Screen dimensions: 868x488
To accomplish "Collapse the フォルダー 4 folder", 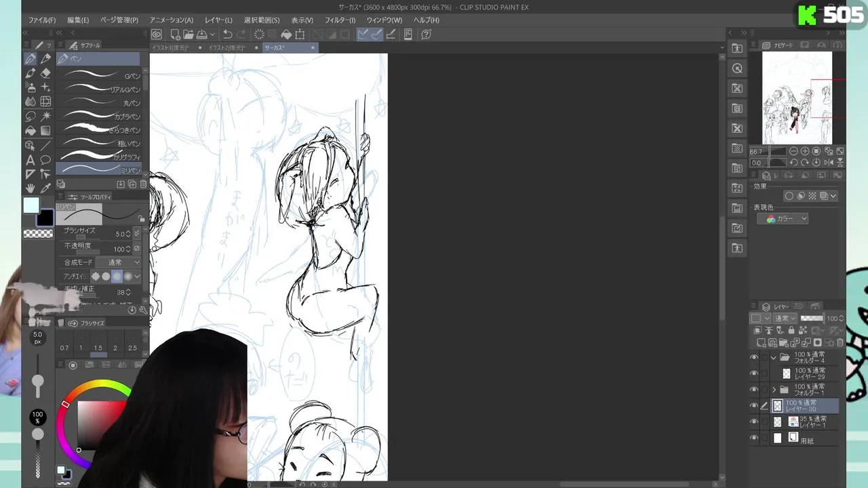I will (774, 358).
